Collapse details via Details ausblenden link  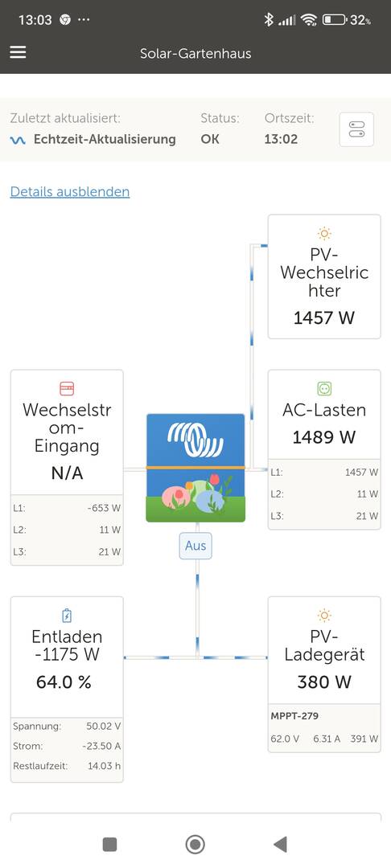coord(70,191)
